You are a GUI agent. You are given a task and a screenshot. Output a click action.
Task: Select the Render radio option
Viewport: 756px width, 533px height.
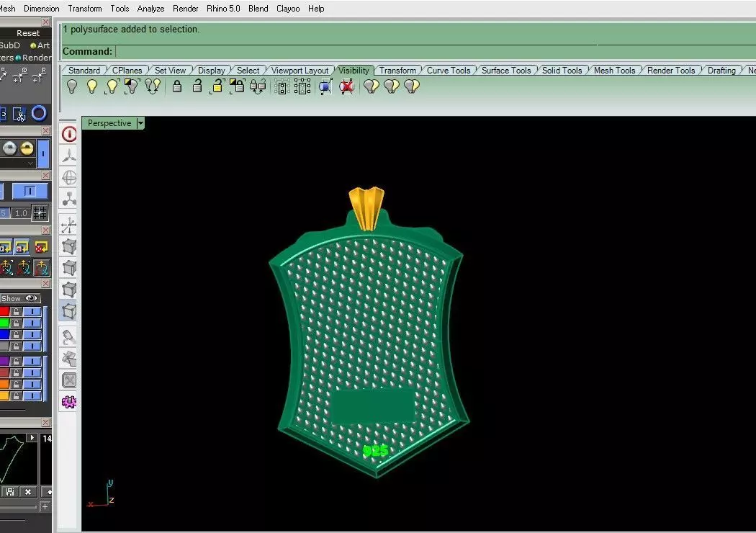(33, 58)
